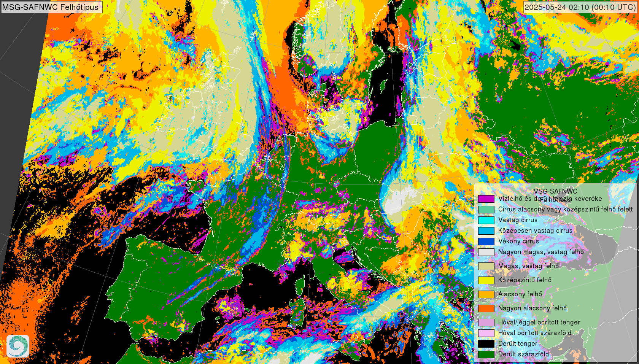Click the legend text 'Alacsony felhő'
This screenshot has height=364, width=639.
coord(520,294)
